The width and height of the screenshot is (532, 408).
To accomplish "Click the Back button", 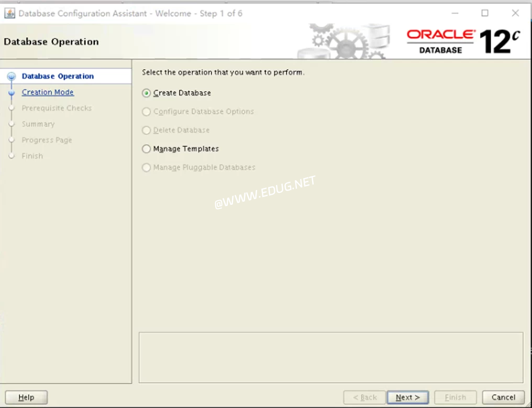I will (x=365, y=398).
